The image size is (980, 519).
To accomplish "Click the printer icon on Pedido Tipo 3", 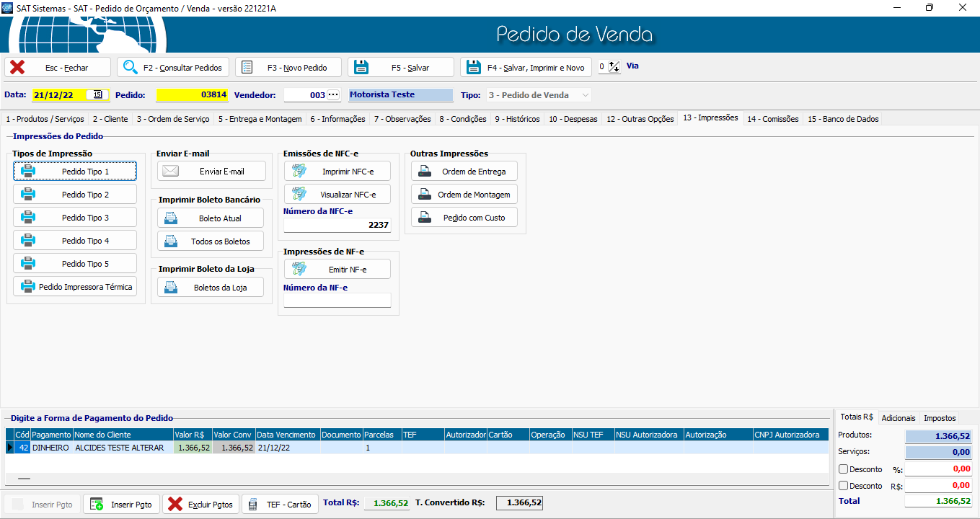I will pyautogui.click(x=28, y=217).
